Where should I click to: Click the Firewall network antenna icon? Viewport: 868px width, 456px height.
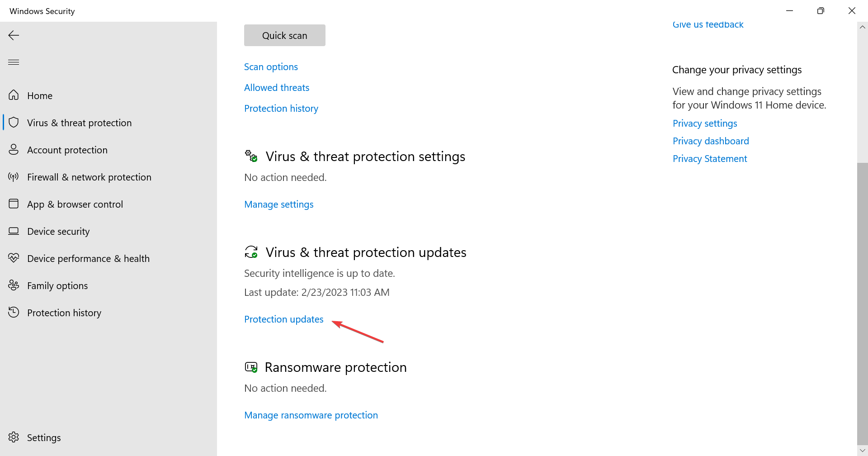(x=14, y=176)
